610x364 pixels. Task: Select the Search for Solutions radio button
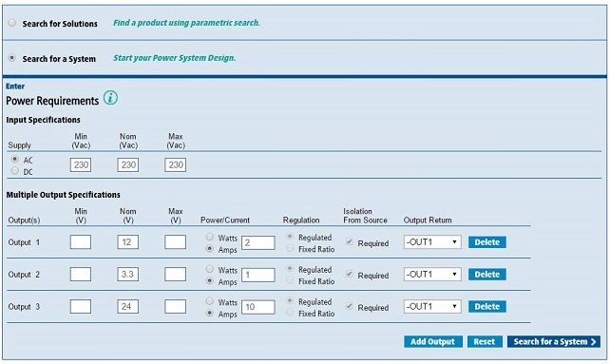tap(12, 23)
